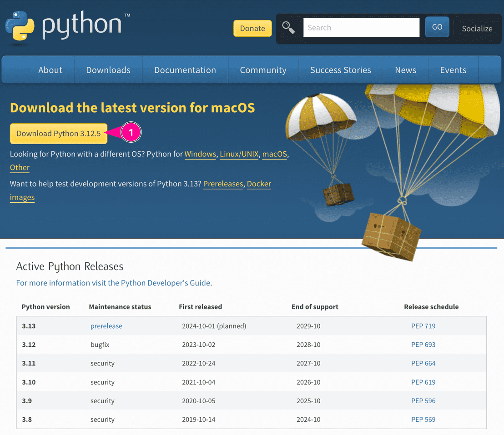
Task: Open the About menu
Action: (50, 70)
